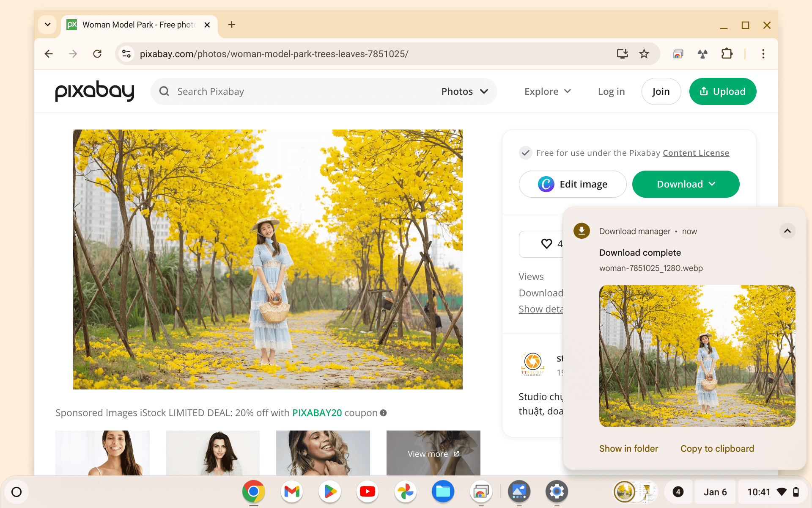Open Settings gear from the shelf
Image resolution: width=812 pixels, height=508 pixels.
(x=557, y=491)
